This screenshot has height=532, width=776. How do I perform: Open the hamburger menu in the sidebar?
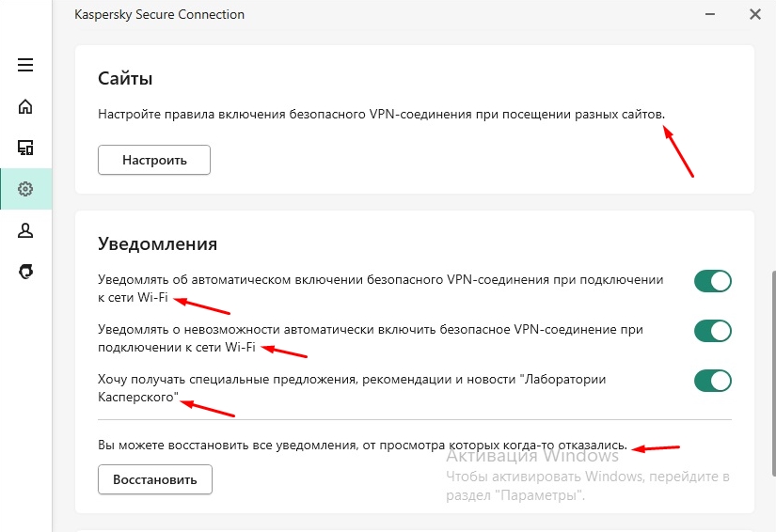tap(25, 65)
